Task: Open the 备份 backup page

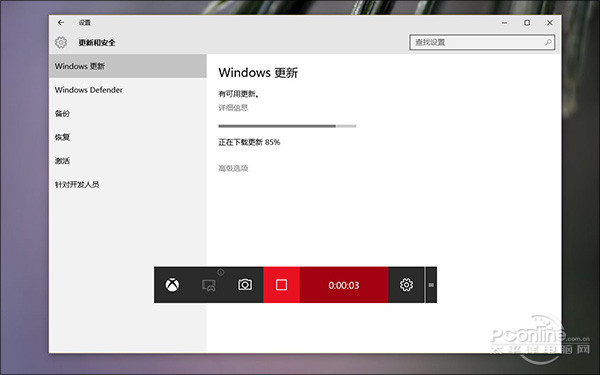Action: (128, 114)
